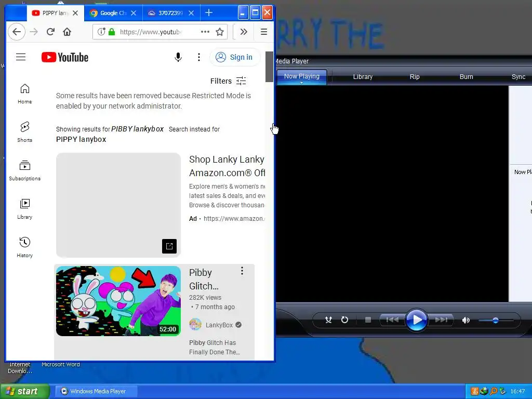Open more options for Pibby Glitch video

pos(242,271)
